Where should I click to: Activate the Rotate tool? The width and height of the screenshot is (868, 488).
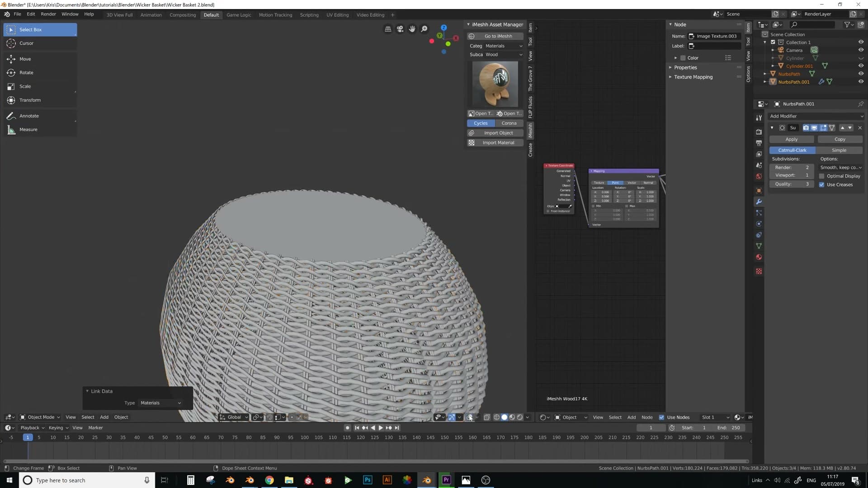[x=40, y=73]
